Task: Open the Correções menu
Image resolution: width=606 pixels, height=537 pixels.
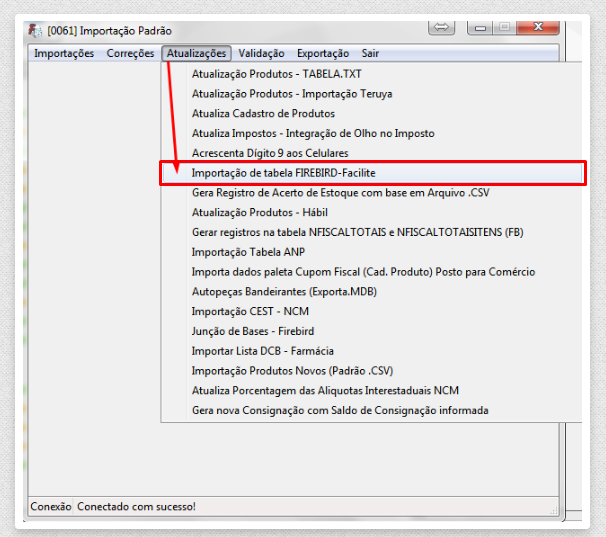Action: (130, 53)
